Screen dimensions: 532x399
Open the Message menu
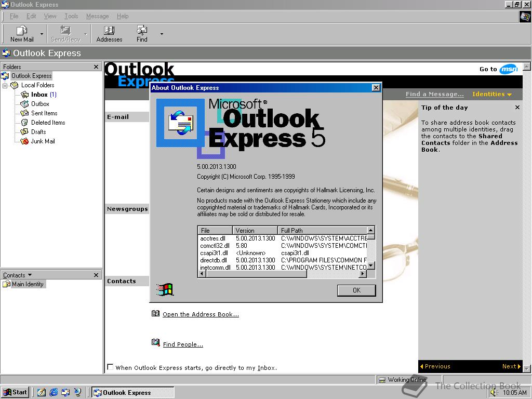[97, 16]
